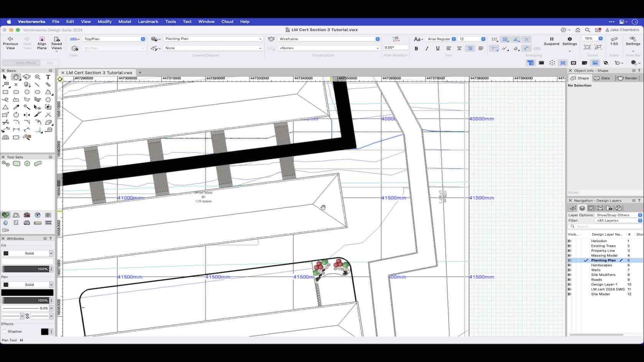This screenshot has height=362, width=644.
Task: Select the Protractor angle tool
Action: [5, 137]
